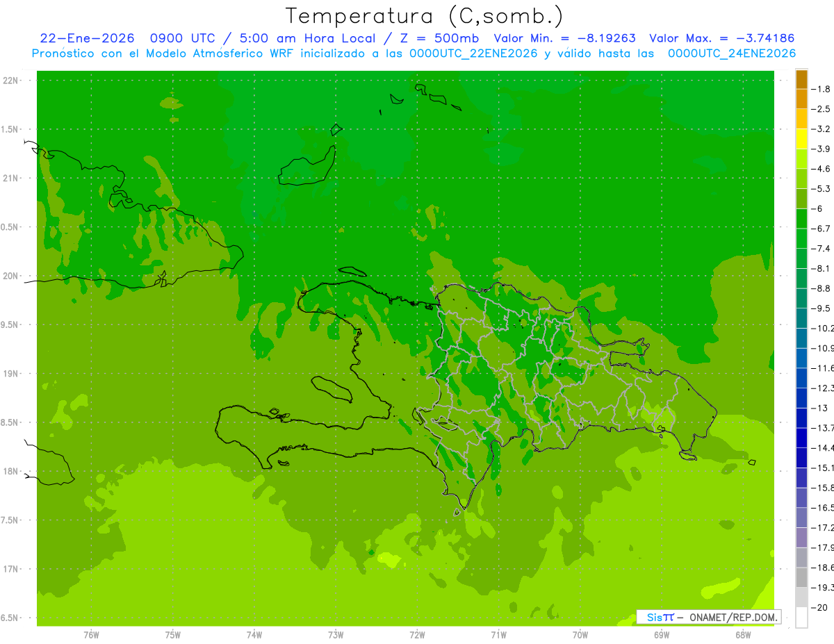Click the "-1.8" legend value
The image size is (834, 644).
pos(821,89)
